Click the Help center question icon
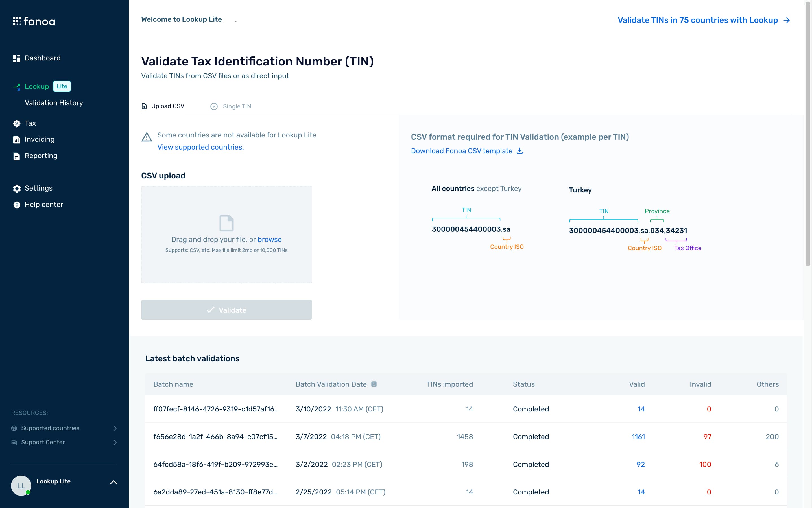 pyautogui.click(x=16, y=205)
